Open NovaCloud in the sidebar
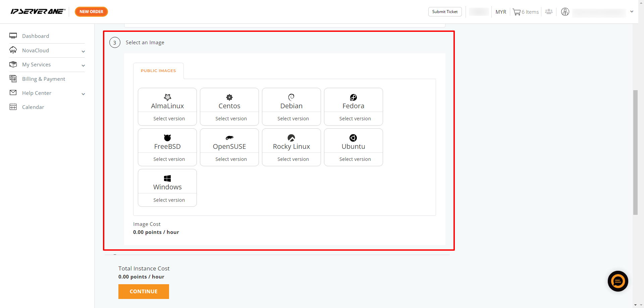This screenshot has width=644, height=308. [x=36, y=50]
